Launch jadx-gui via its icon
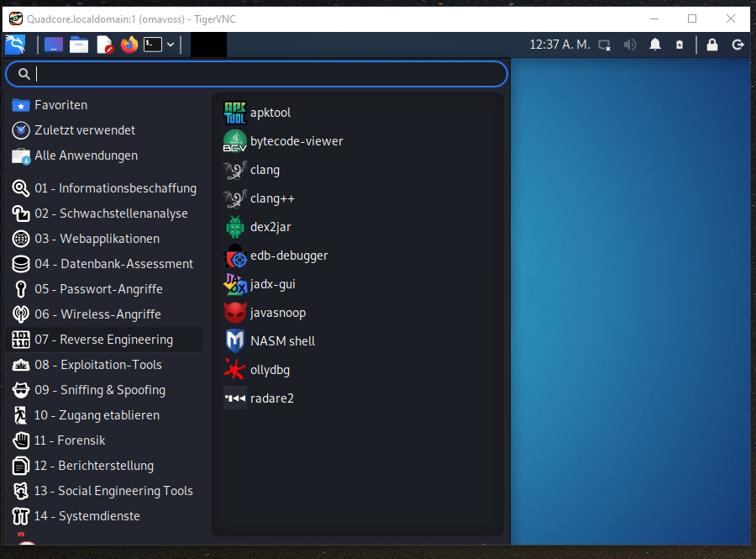 pyautogui.click(x=235, y=284)
